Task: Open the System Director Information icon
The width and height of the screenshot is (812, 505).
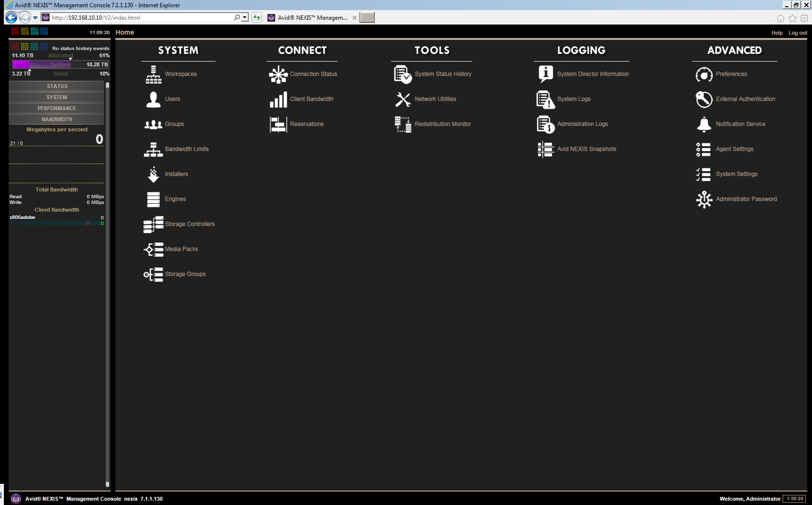Action: pyautogui.click(x=546, y=74)
